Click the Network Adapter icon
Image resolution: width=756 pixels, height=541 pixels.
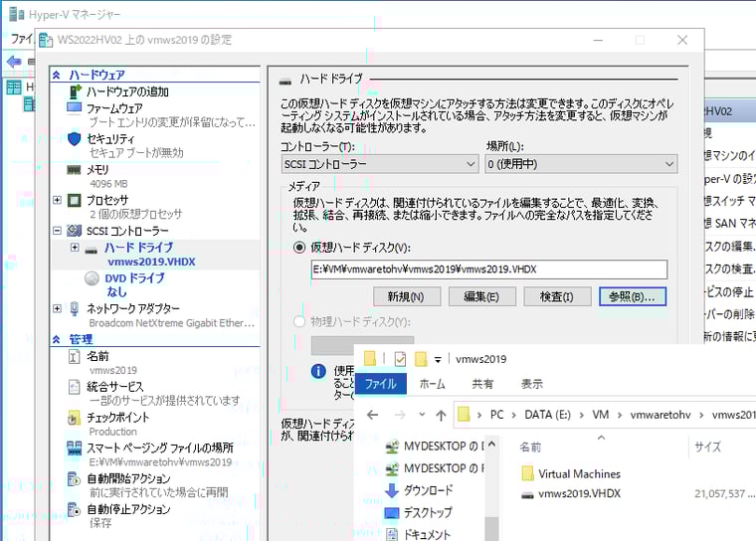pyautogui.click(x=75, y=308)
